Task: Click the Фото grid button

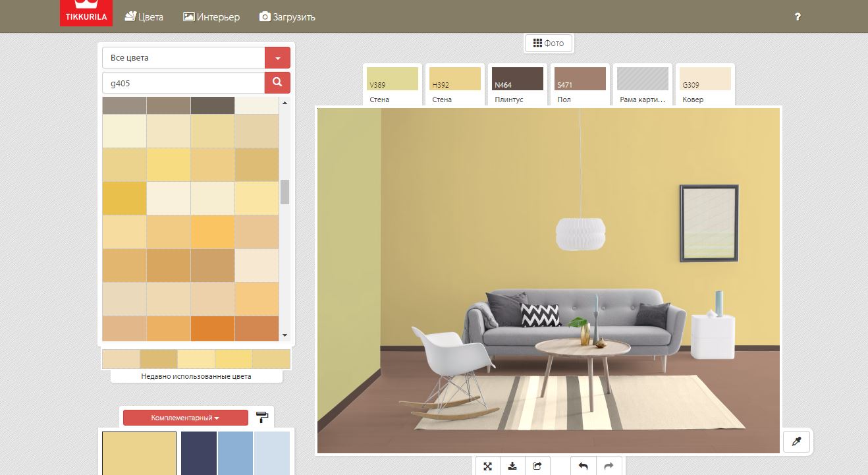Action: pyautogui.click(x=549, y=43)
